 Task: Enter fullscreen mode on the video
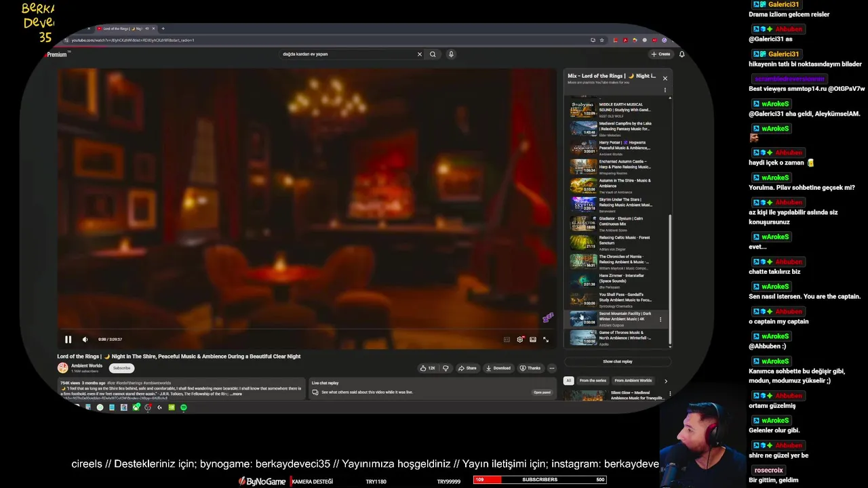click(x=546, y=340)
